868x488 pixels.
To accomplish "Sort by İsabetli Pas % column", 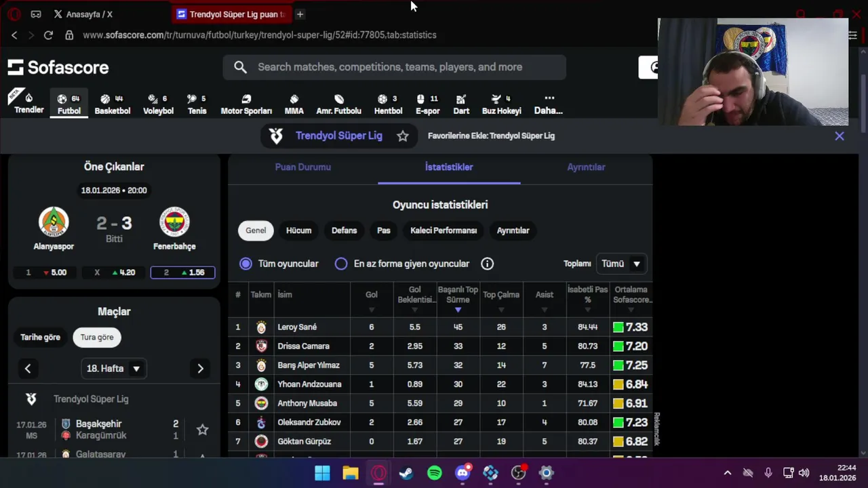I will [588, 300].
